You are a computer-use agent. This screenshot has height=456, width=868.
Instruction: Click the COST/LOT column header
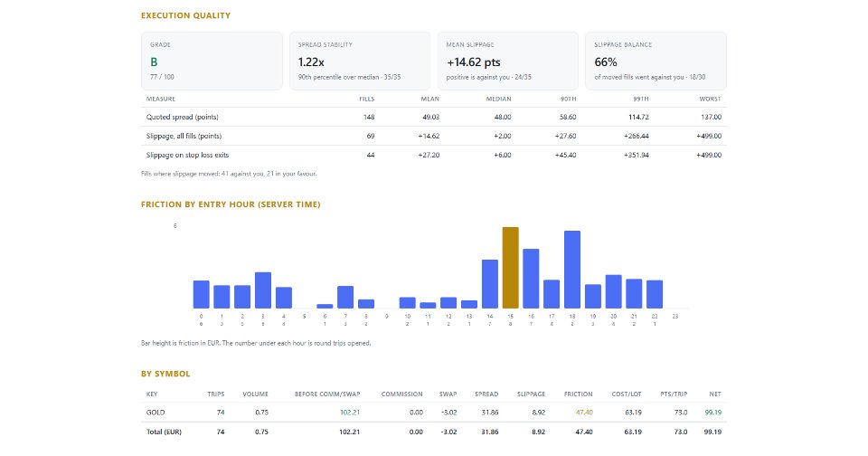(x=627, y=394)
